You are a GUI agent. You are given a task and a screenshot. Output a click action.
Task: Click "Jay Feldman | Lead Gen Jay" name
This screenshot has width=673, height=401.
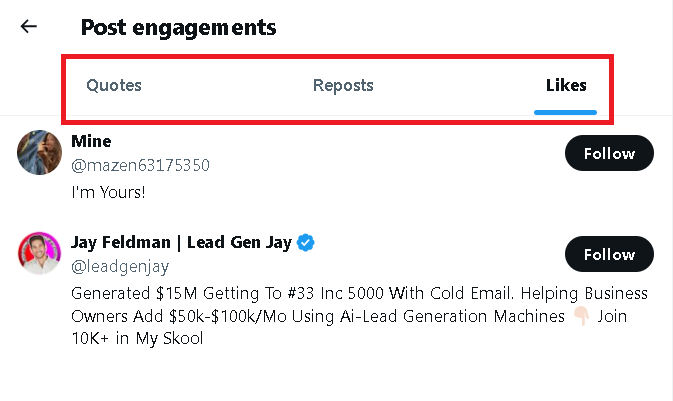point(178,243)
